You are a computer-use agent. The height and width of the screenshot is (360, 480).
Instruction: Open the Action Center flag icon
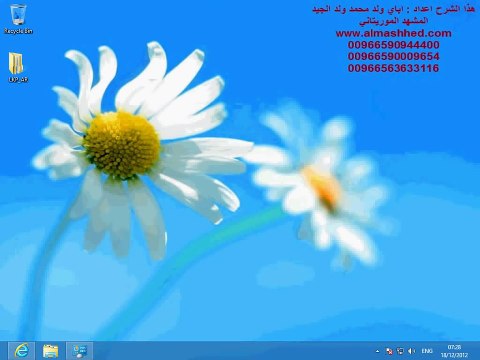[389, 351]
